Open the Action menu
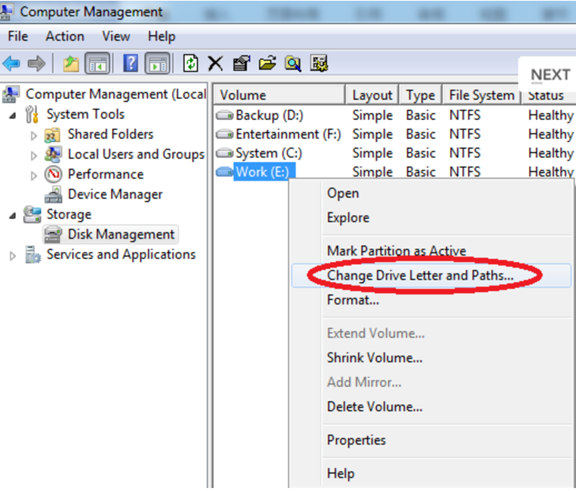The width and height of the screenshot is (576, 491). pos(65,36)
